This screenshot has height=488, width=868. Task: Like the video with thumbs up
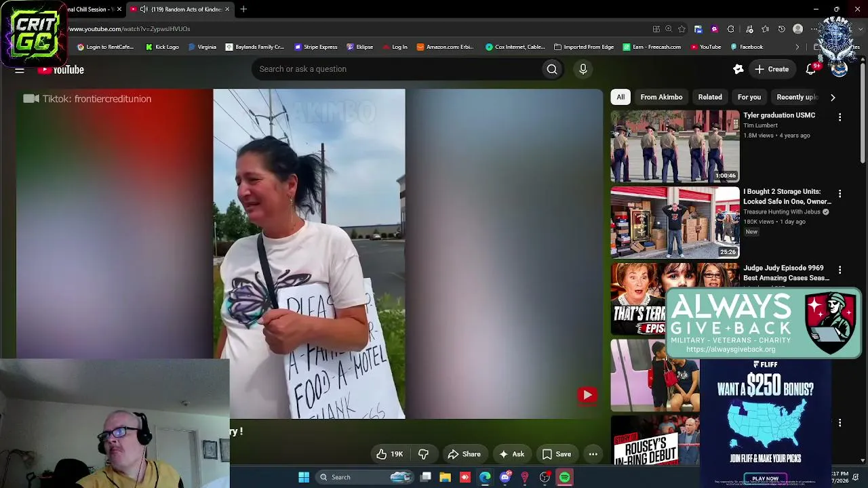click(389, 454)
